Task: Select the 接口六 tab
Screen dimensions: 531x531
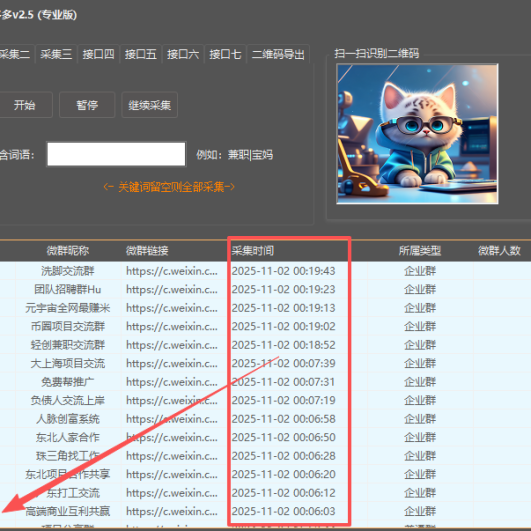Action: (x=183, y=54)
